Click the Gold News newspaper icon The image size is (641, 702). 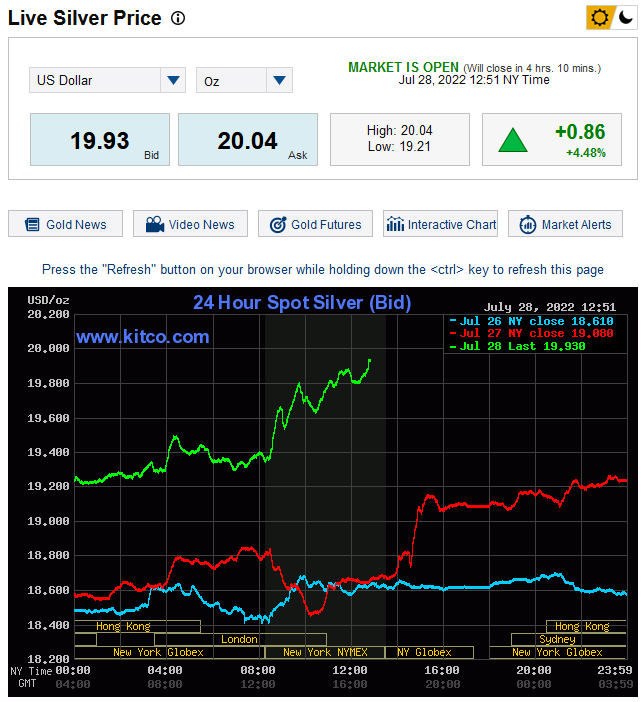(32, 224)
